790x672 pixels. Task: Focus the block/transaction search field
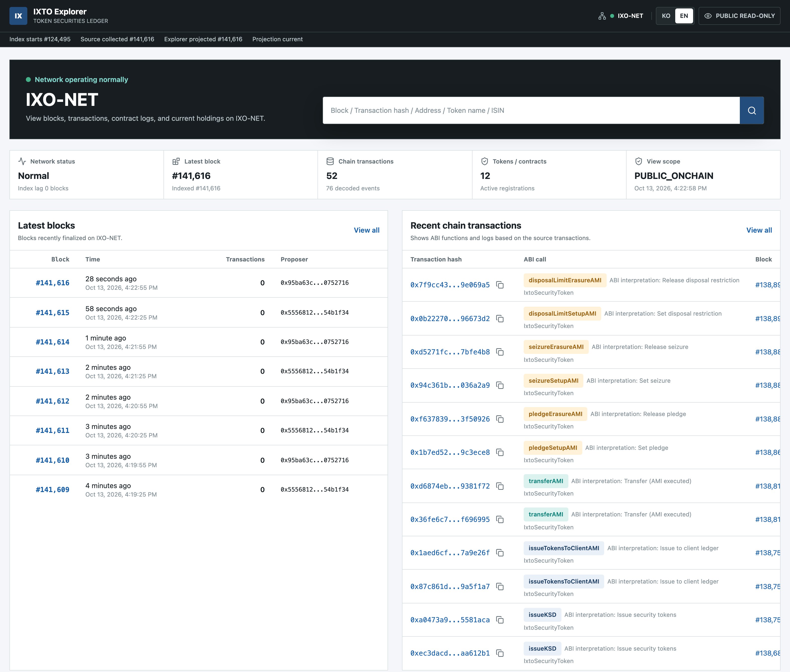coord(531,111)
